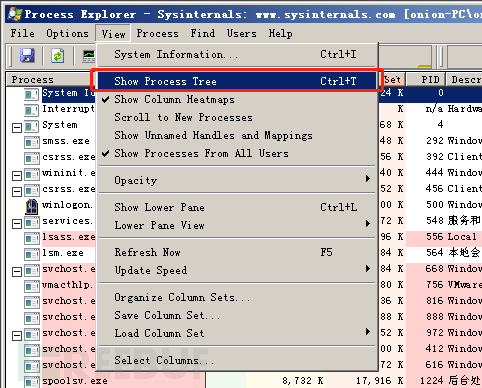Open Select Columns dialog
482x388 pixels.
coord(237,360)
